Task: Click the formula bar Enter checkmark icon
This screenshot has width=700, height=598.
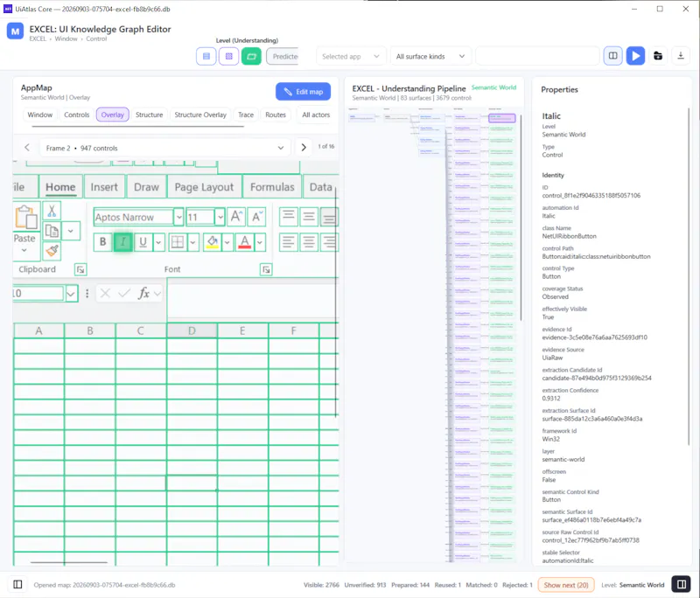Action: [x=124, y=293]
